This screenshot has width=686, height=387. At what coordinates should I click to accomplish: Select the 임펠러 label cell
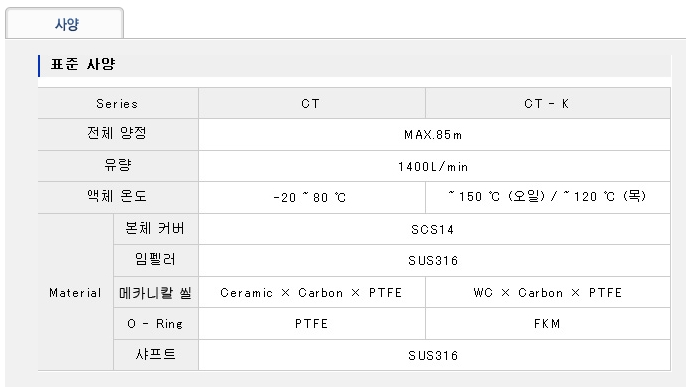pyautogui.click(x=156, y=260)
